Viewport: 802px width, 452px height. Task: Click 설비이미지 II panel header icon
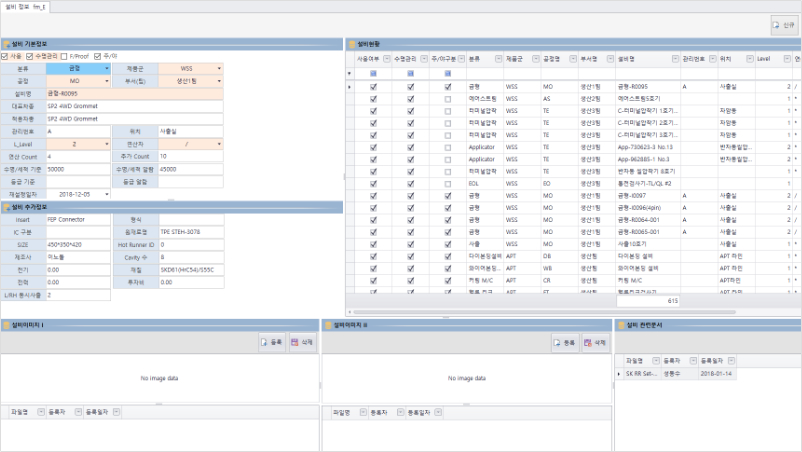pos(328,325)
